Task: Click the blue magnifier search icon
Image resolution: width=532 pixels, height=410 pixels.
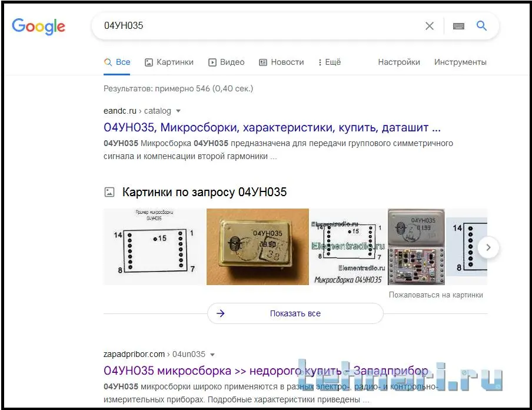Action: point(481,25)
